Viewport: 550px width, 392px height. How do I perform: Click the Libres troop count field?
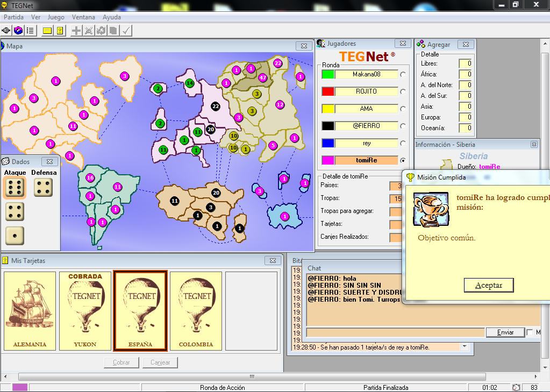466,63
